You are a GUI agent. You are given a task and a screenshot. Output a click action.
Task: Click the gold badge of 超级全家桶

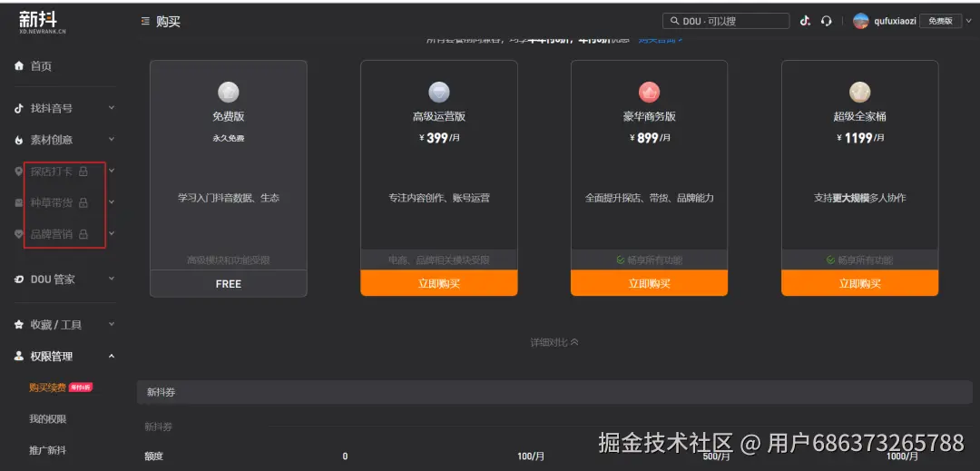[x=859, y=93]
